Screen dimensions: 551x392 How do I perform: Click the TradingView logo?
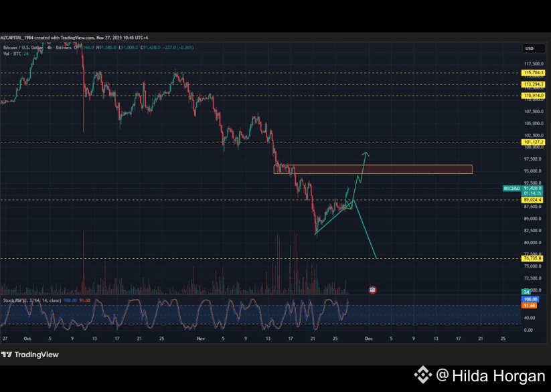pyautogui.click(x=30, y=355)
